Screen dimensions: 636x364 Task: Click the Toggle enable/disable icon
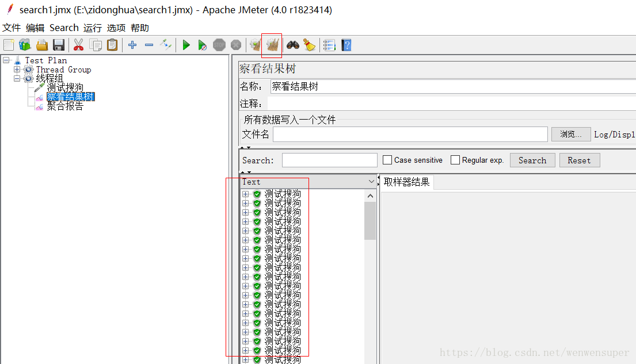(x=166, y=45)
